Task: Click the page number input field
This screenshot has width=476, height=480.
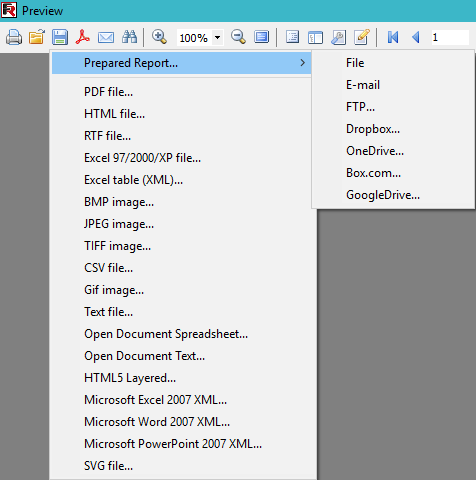Action: (450, 37)
